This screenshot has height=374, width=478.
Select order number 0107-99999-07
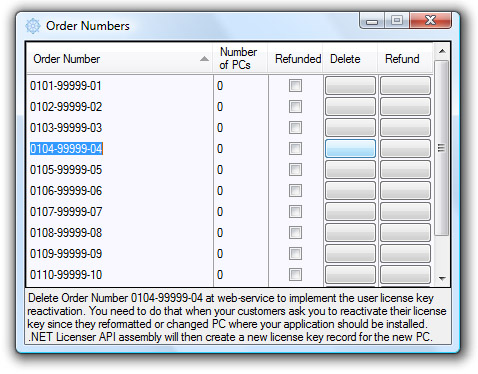coord(66,212)
